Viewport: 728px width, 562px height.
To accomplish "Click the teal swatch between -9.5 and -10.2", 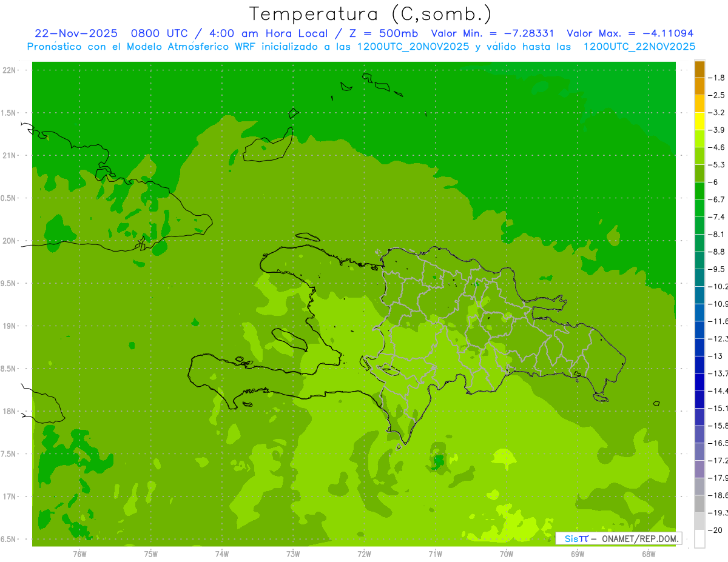I will pos(699,278).
